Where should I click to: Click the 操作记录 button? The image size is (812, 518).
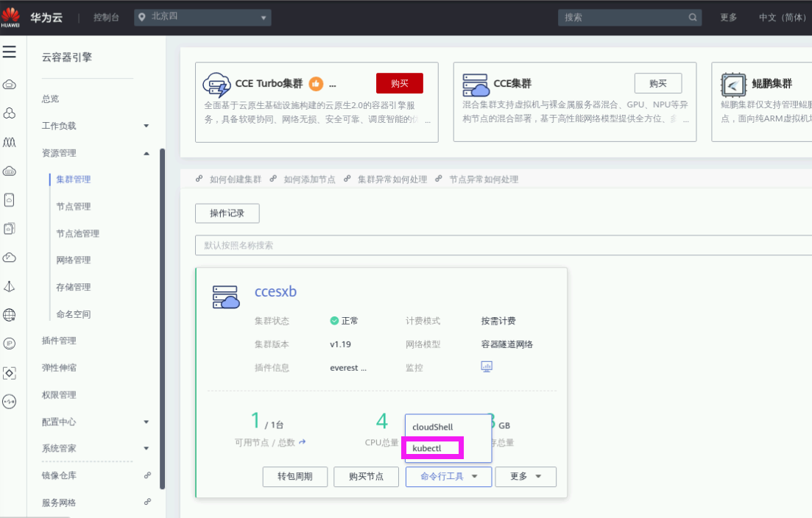point(227,213)
